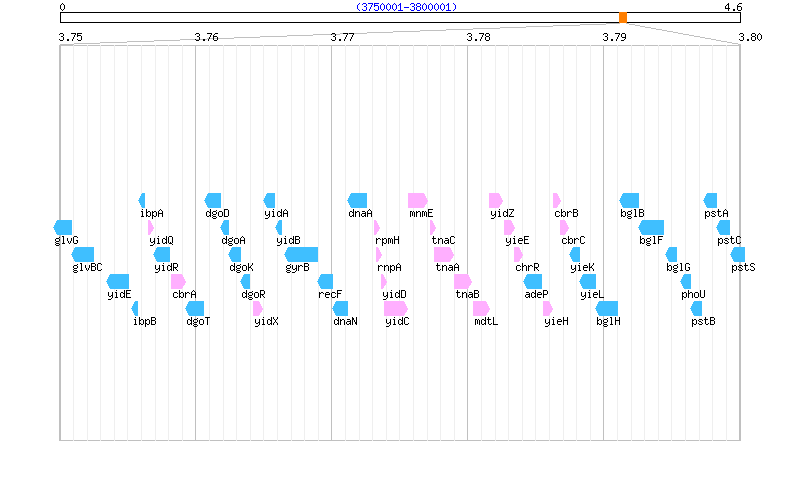
Task: Click the pstS gene arrow
Action: coord(738,254)
